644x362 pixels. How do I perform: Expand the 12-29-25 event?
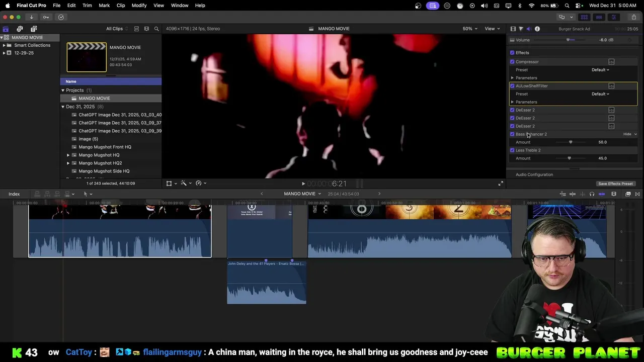tap(4, 53)
